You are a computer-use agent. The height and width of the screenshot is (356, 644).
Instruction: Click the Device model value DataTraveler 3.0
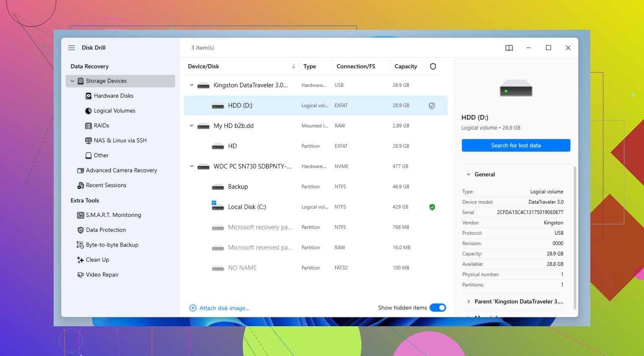pyautogui.click(x=546, y=202)
